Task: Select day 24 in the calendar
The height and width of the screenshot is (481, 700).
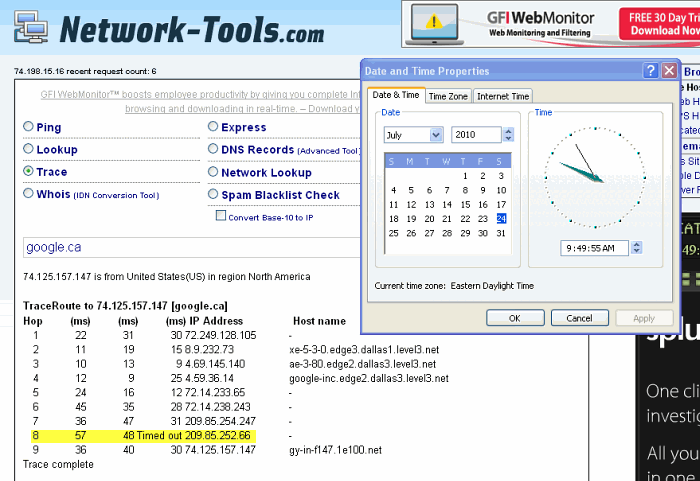Action: (501, 218)
